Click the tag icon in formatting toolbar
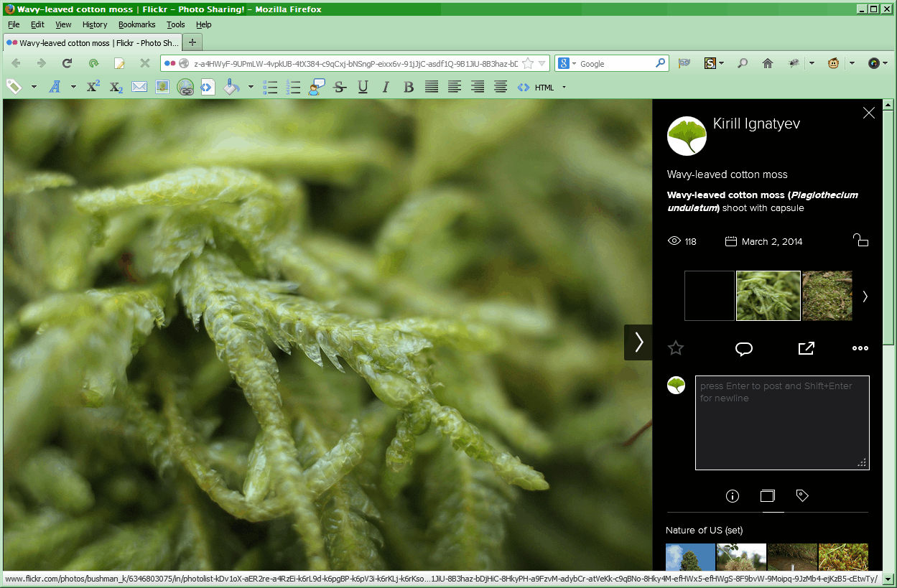This screenshot has height=588, width=897. (x=14, y=87)
